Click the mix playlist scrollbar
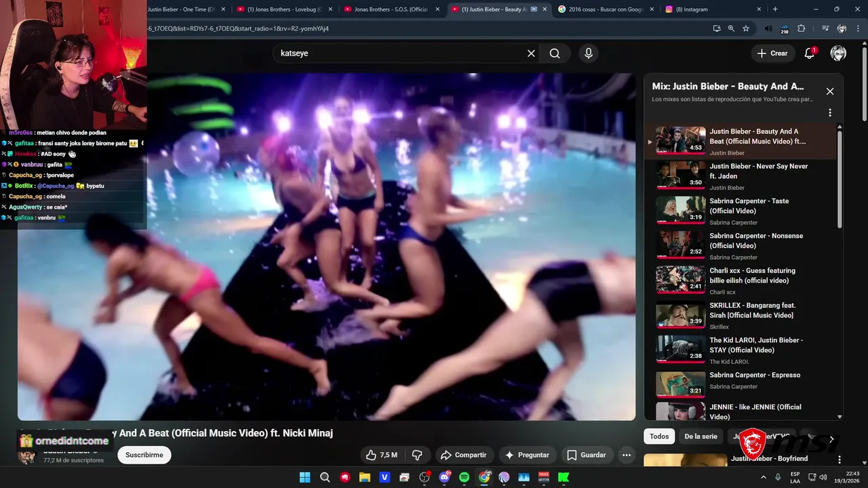 [x=840, y=180]
